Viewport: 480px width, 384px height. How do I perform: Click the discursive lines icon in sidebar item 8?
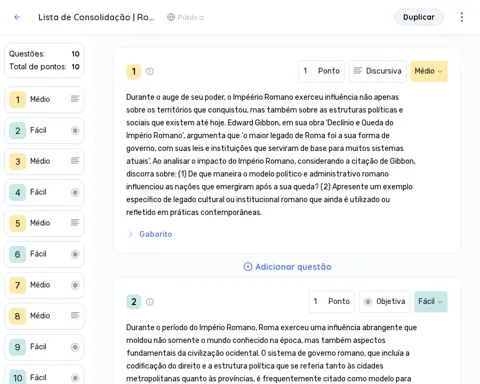tap(75, 315)
